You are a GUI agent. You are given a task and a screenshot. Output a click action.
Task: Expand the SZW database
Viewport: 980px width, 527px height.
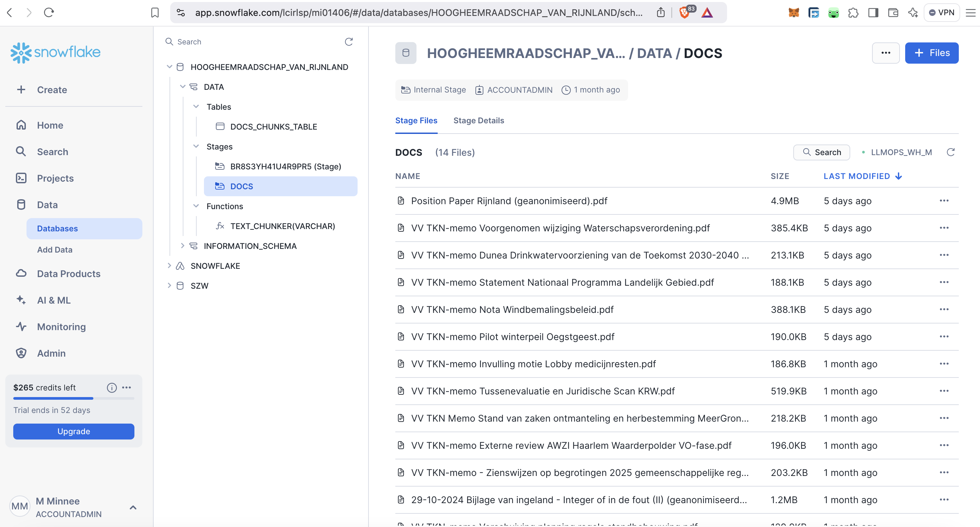pos(169,286)
